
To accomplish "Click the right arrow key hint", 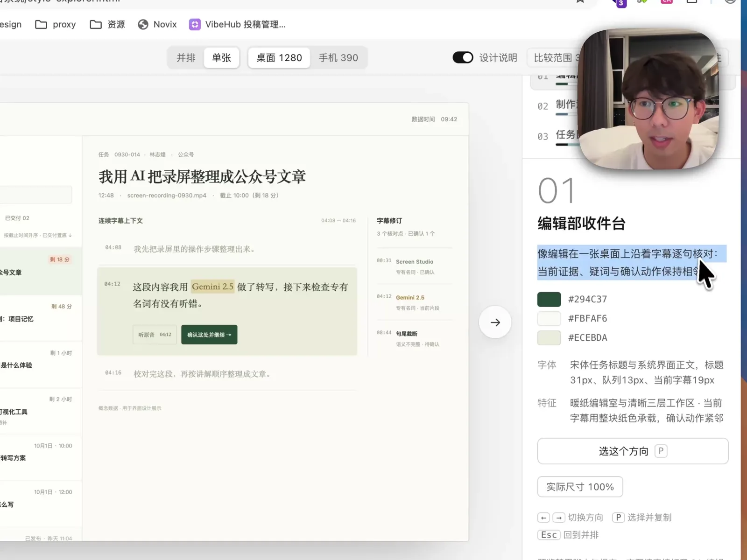I will coord(559,518).
